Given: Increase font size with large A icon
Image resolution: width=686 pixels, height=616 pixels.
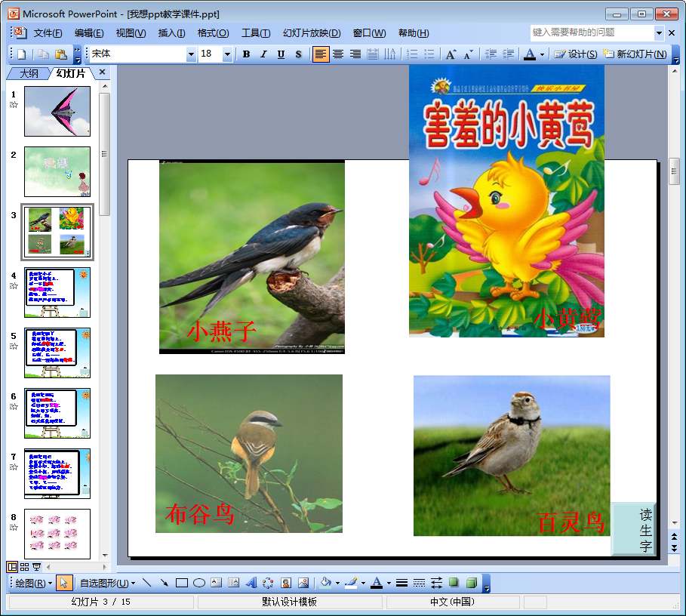Looking at the screenshot, I should click(x=451, y=54).
